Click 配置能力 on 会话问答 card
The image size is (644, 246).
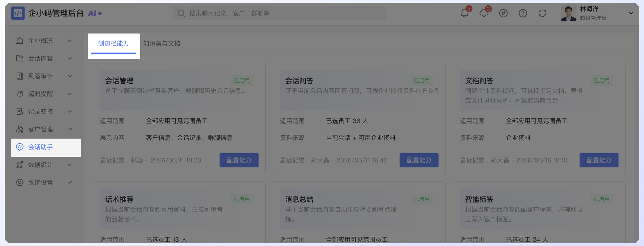pyautogui.click(x=419, y=160)
